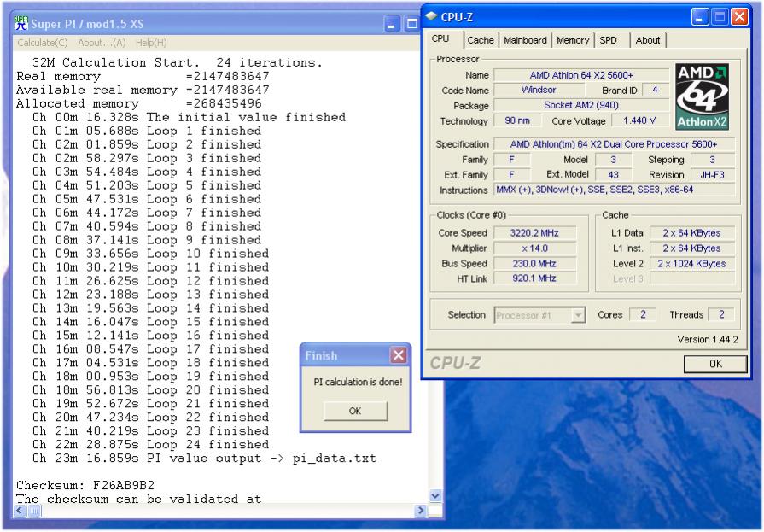Click the Core Speed value 3220.2 MHz
Image resolution: width=764 pixels, height=532 pixels.
click(534, 233)
